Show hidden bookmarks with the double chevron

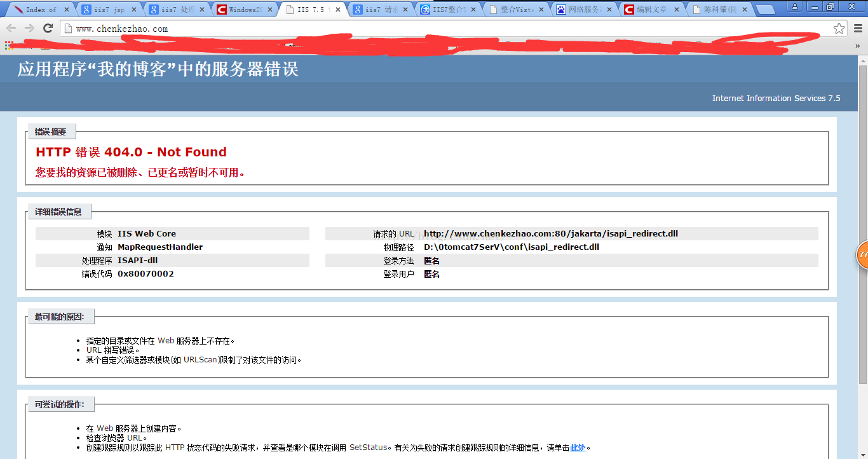tap(858, 46)
